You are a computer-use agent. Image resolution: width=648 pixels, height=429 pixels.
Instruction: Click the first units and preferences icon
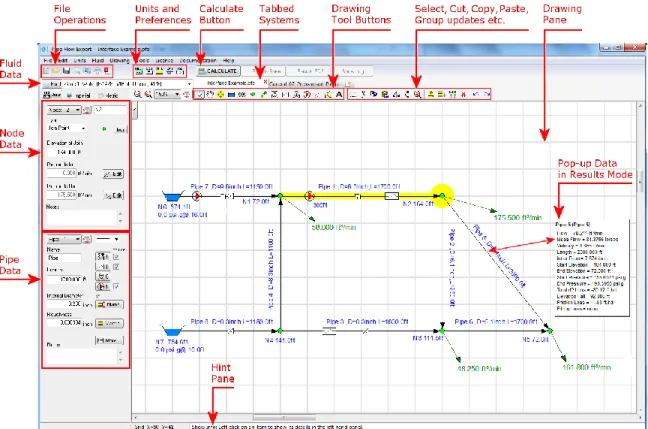point(139,72)
